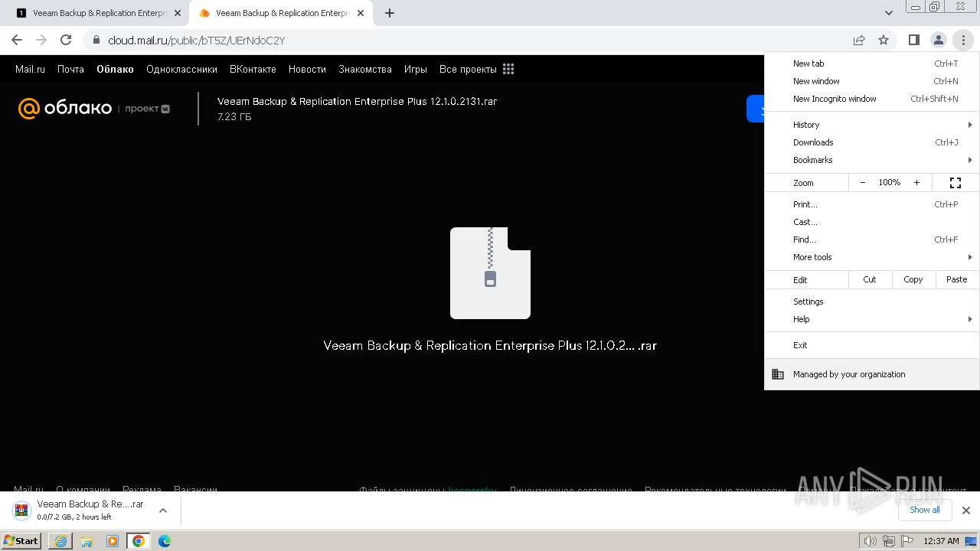Open the Почта link

pos(70,69)
